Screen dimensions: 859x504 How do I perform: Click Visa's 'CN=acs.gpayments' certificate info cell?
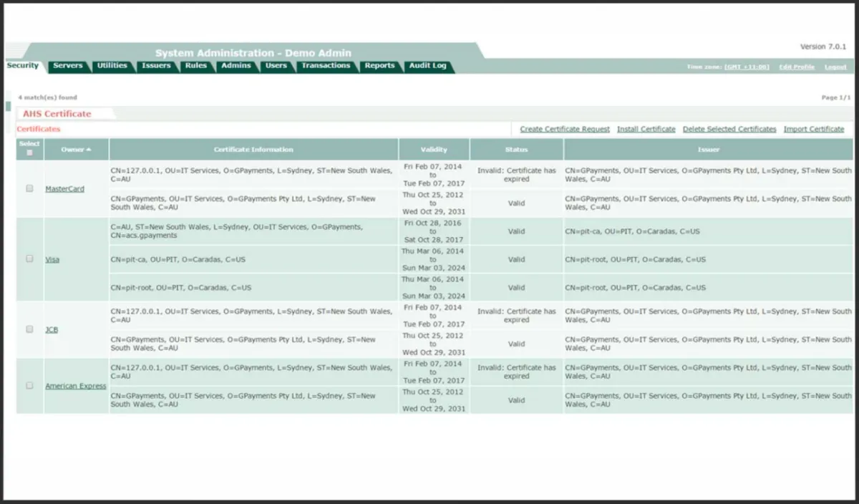pos(253,231)
